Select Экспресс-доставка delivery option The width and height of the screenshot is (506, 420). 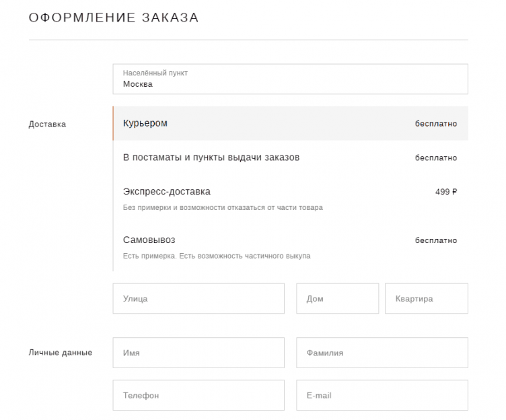(290, 199)
